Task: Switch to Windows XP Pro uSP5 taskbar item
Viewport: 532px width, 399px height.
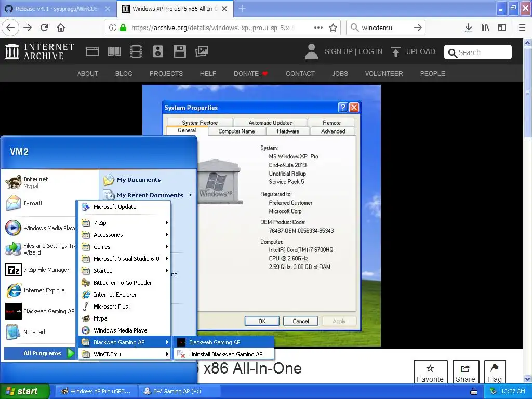Action: click(x=96, y=391)
